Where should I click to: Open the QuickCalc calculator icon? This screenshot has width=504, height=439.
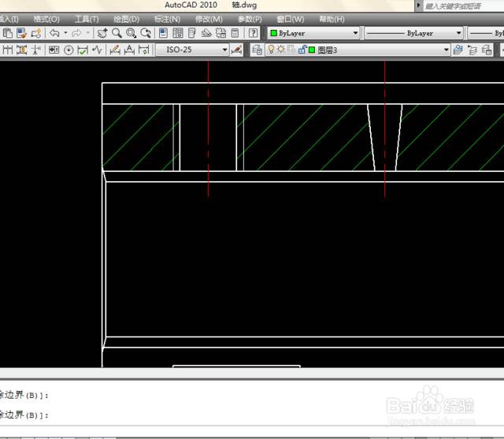[x=235, y=33]
